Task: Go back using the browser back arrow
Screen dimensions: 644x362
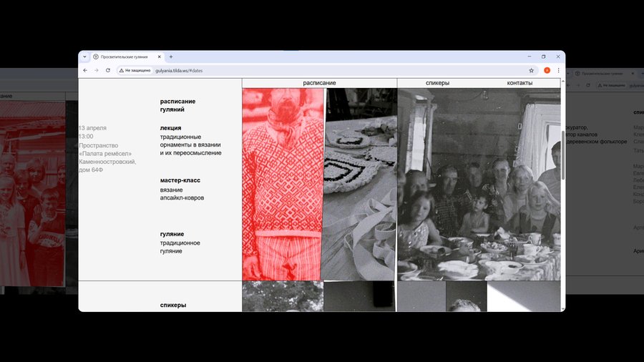Action: pos(85,71)
